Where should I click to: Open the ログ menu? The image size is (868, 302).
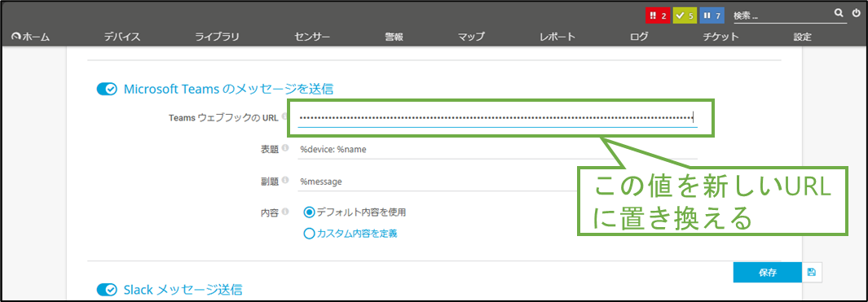[638, 37]
